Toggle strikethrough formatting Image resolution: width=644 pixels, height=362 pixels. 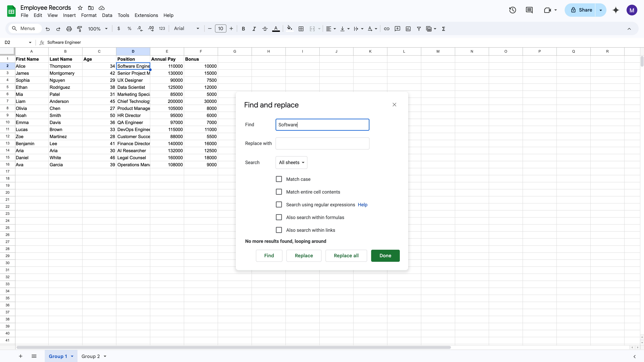click(x=265, y=29)
